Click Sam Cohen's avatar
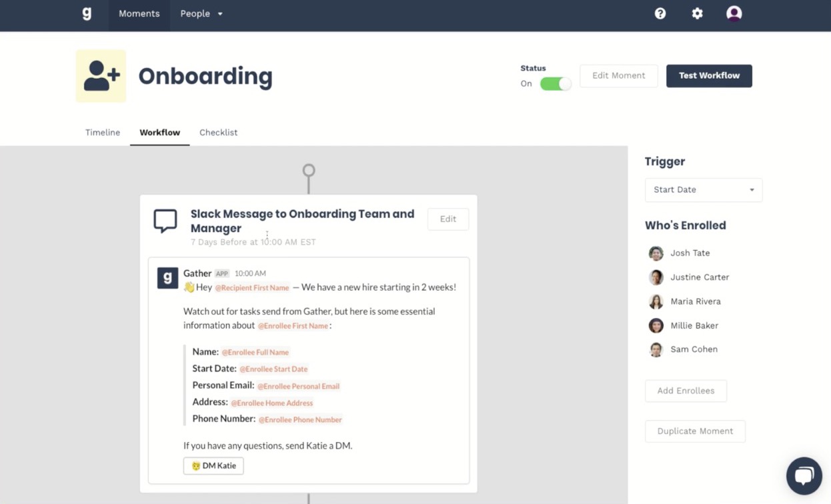The height and width of the screenshot is (504, 831). click(656, 349)
